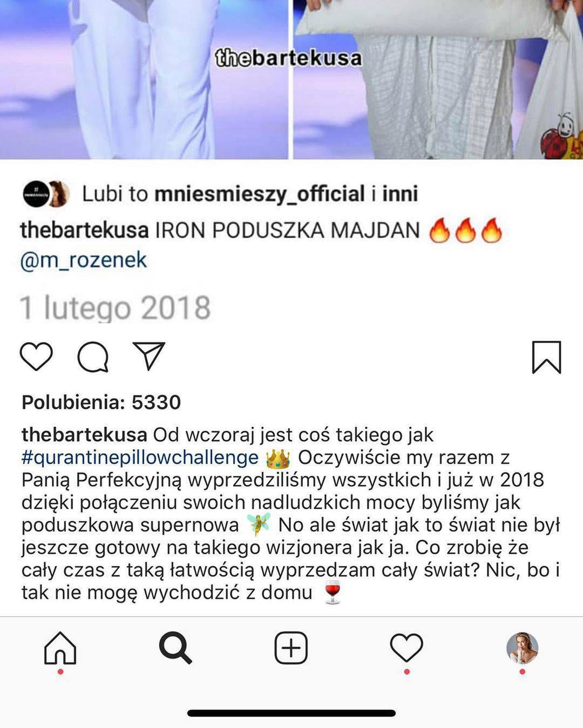The height and width of the screenshot is (728, 583).
Task: Open Search and explore tab
Action: [x=175, y=648]
